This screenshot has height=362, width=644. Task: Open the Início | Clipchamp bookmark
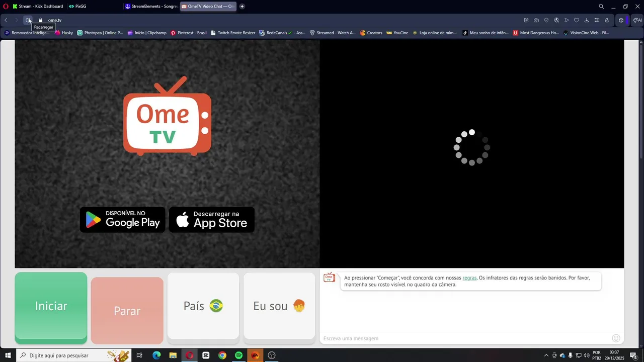(147, 33)
